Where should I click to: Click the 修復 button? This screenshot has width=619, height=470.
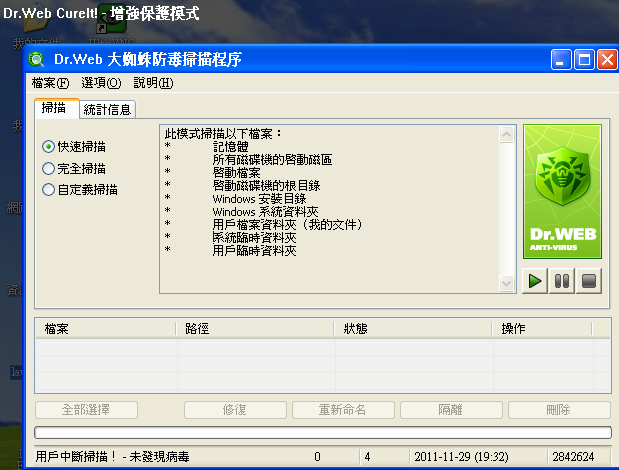pos(235,410)
